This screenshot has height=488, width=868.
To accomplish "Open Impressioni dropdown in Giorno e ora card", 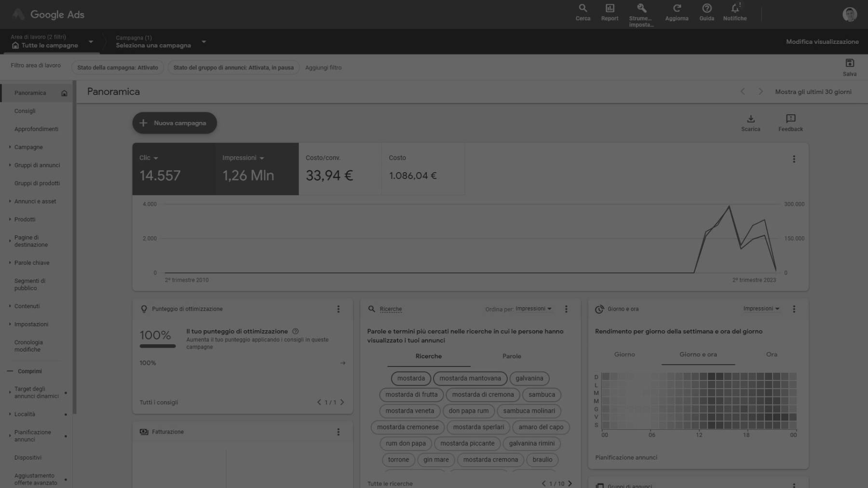I will (761, 309).
